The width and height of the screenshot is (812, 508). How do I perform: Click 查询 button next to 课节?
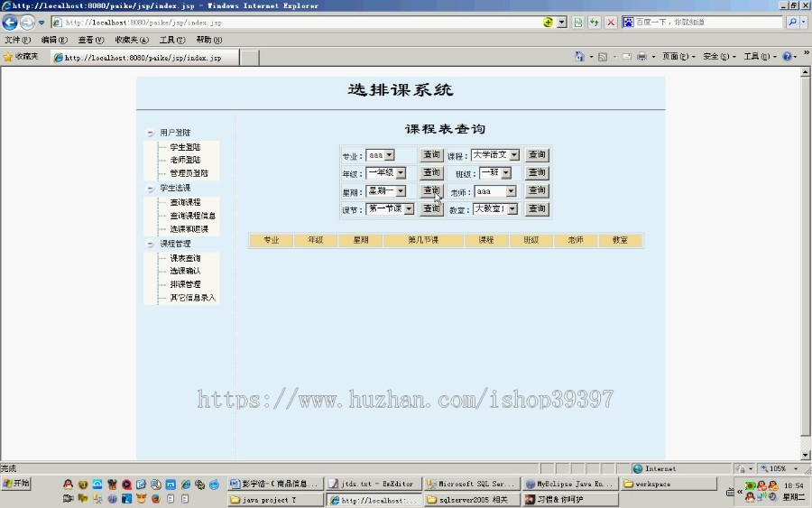431,208
